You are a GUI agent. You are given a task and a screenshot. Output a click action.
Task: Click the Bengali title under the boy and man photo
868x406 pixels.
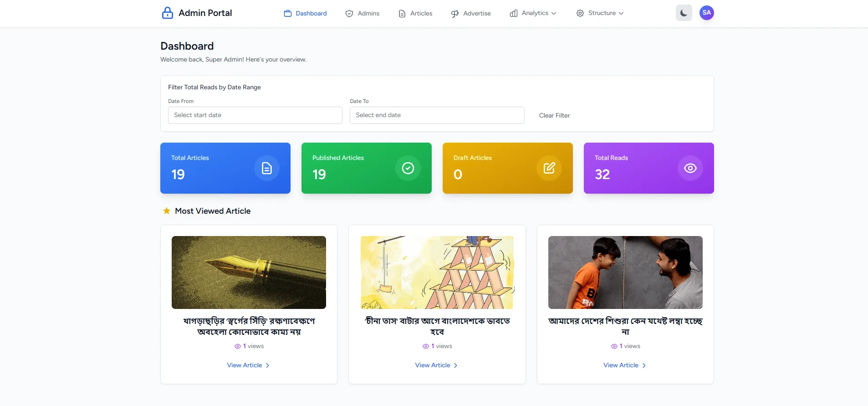pos(625,326)
